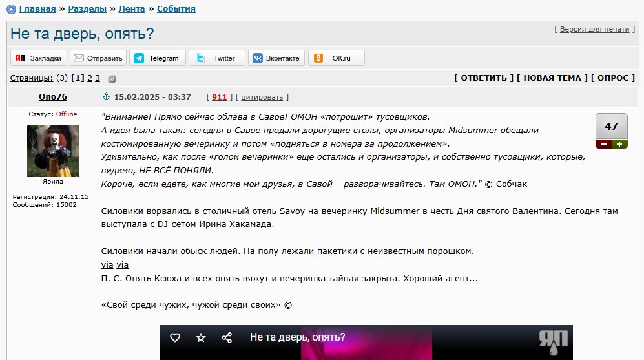Click the topic heading Не та дверь, опять?
Image resolution: width=644 pixels, height=360 pixels.
coord(82,34)
